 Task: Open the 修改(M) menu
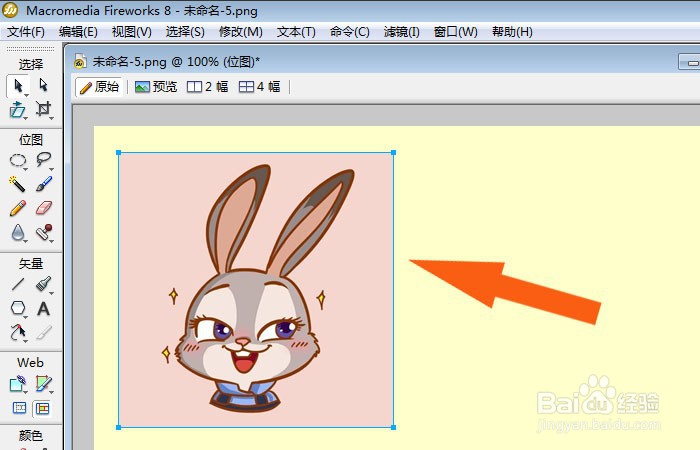point(241,32)
